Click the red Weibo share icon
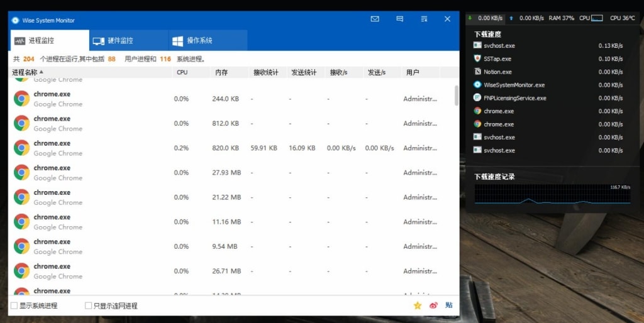Viewport: 644px width, 323px height. pyautogui.click(x=433, y=305)
